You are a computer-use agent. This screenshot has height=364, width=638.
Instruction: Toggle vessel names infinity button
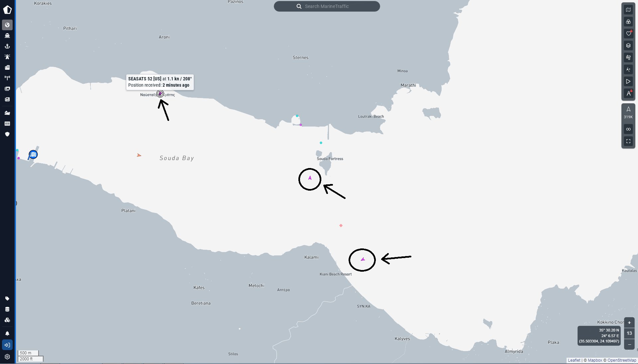coord(628,129)
